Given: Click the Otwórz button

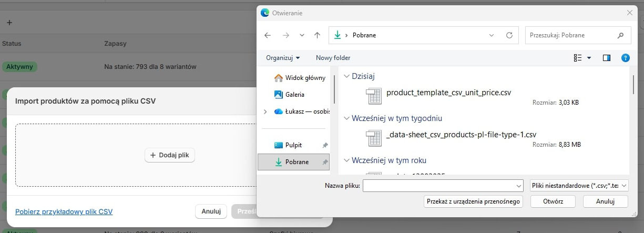Looking at the screenshot, I should tap(553, 201).
